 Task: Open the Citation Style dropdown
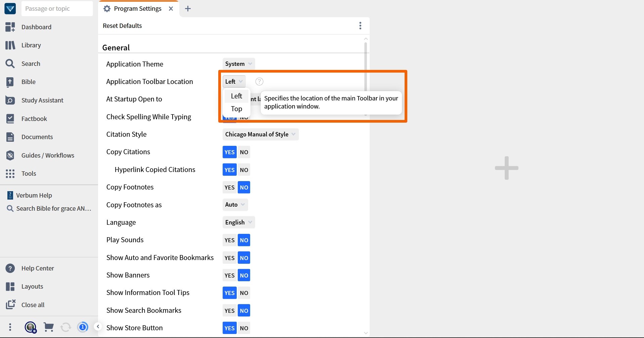coord(260,134)
